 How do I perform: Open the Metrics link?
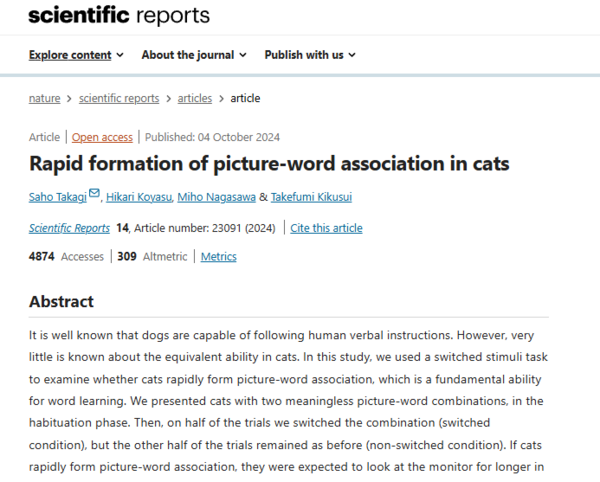[219, 257]
